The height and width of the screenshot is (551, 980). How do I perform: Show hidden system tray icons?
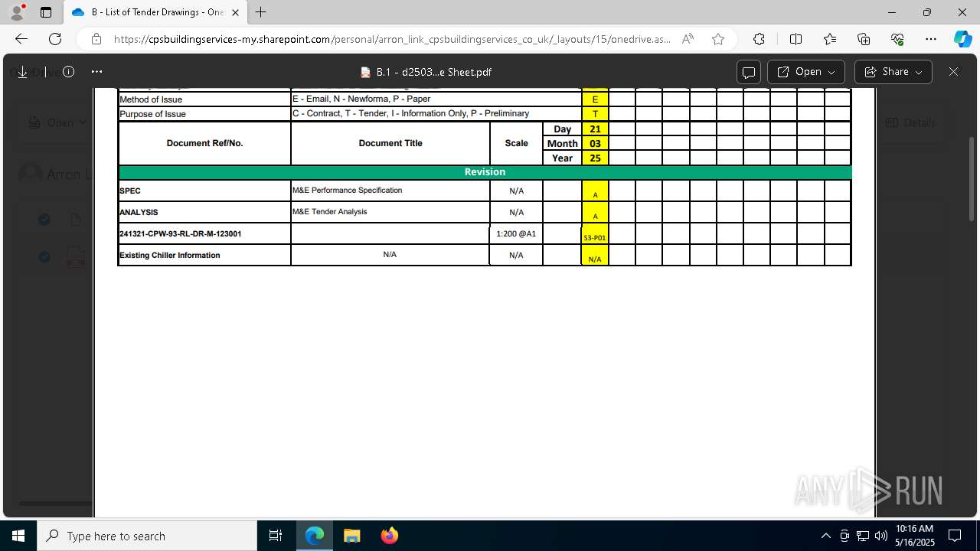click(x=825, y=536)
